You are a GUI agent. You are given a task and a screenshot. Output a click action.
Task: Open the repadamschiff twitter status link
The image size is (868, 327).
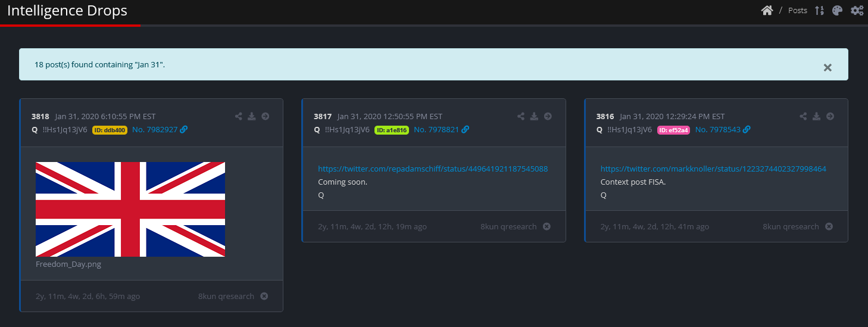pos(433,169)
